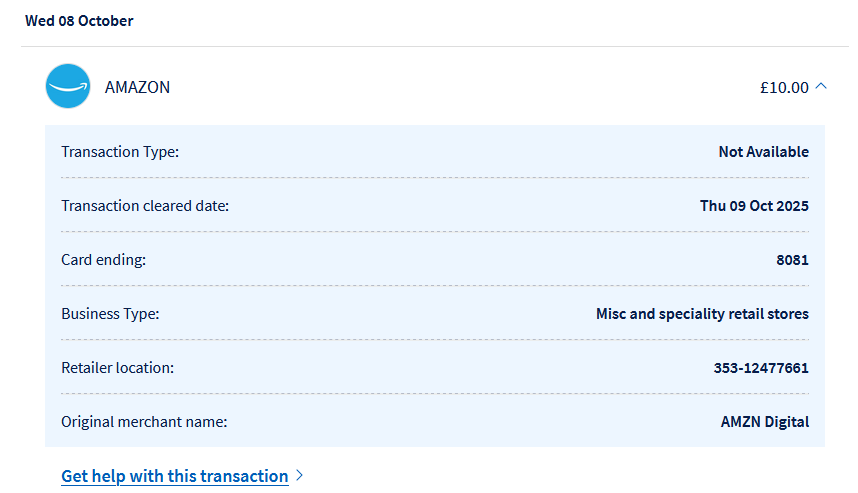Click the Business Type label

coord(110,314)
